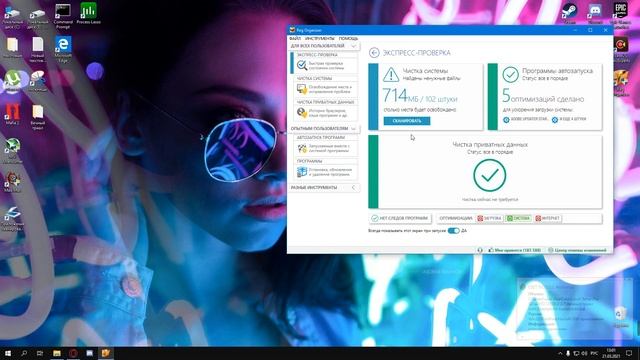Screen dimensions: 640x360
Task: Open the Автозапуск программ sidebar icon
Action: [302, 148]
